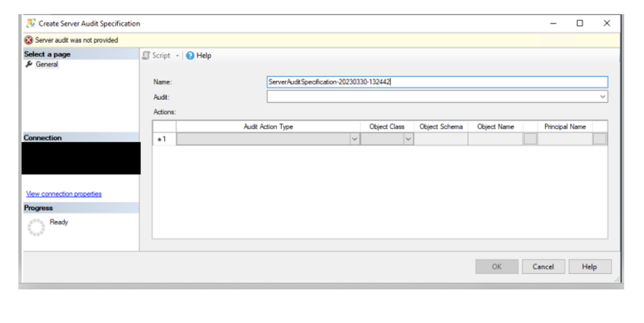Click the blue Help question mark icon
Image resolution: width=644 pixels, height=323 pixels.
click(190, 56)
